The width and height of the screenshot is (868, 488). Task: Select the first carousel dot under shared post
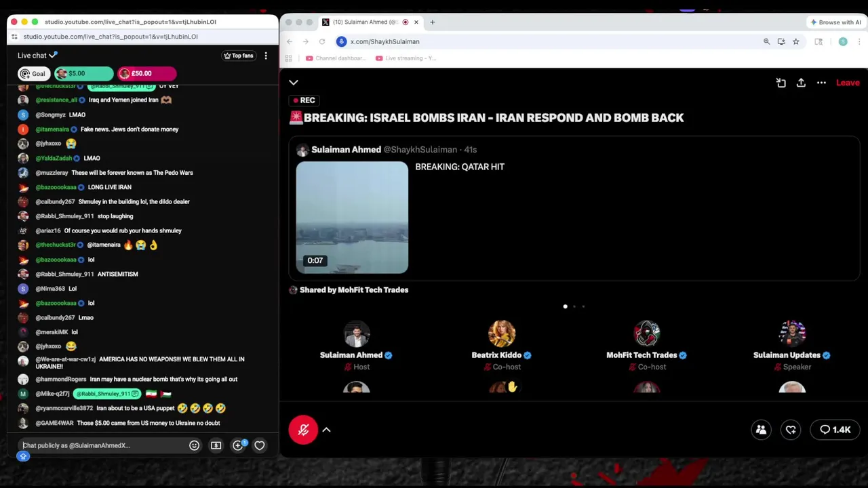pos(565,306)
